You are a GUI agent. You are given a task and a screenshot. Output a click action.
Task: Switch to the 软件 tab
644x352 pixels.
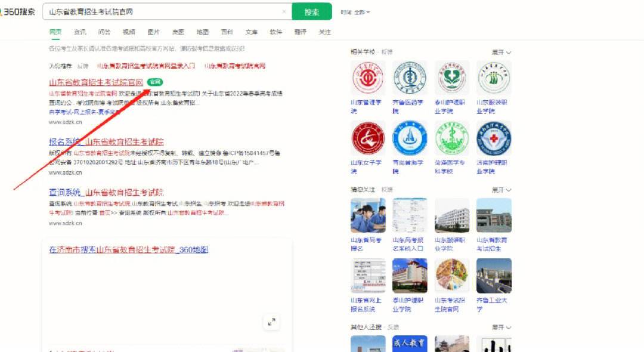coord(276,32)
